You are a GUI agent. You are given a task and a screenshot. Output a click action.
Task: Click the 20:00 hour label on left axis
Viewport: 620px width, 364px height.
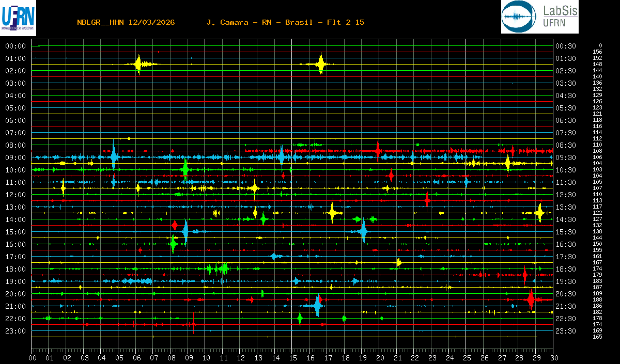16,294
